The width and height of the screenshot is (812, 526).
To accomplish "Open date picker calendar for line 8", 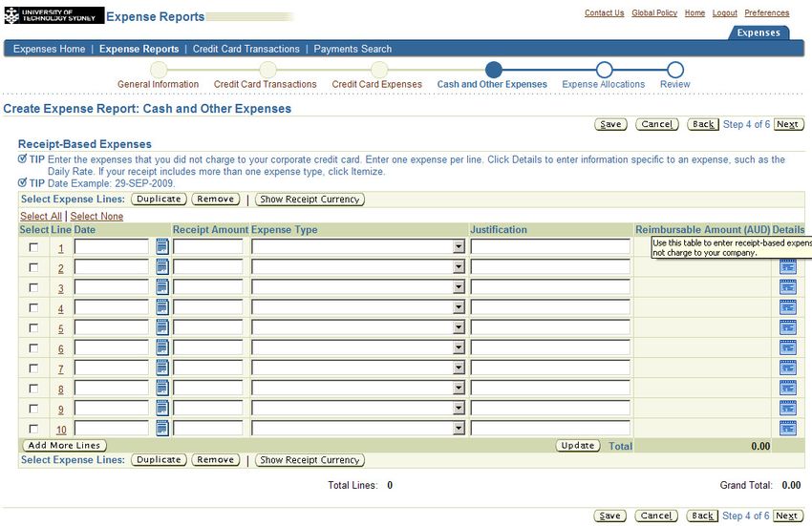I will pyautogui.click(x=162, y=388).
